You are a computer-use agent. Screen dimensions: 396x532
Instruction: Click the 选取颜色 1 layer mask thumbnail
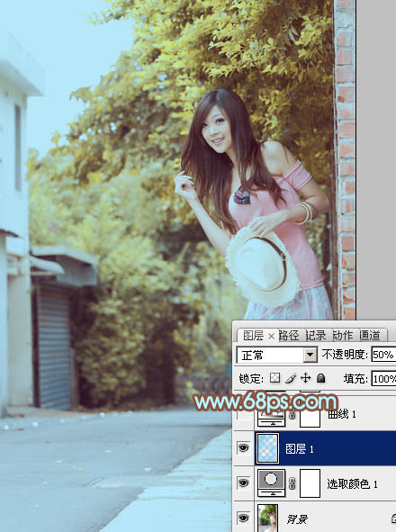tap(310, 483)
